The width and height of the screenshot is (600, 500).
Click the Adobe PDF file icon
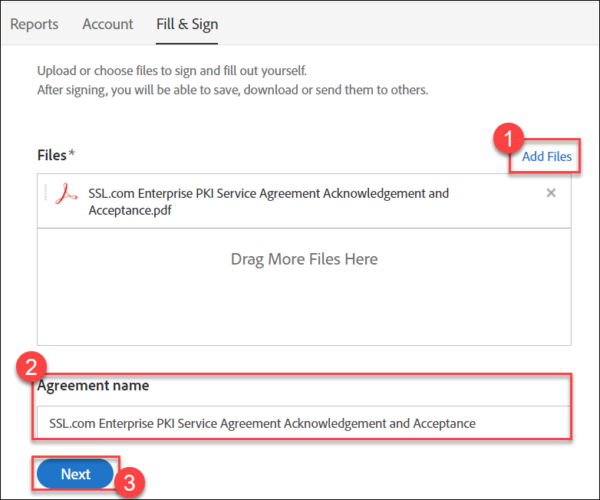tap(67, 194)
